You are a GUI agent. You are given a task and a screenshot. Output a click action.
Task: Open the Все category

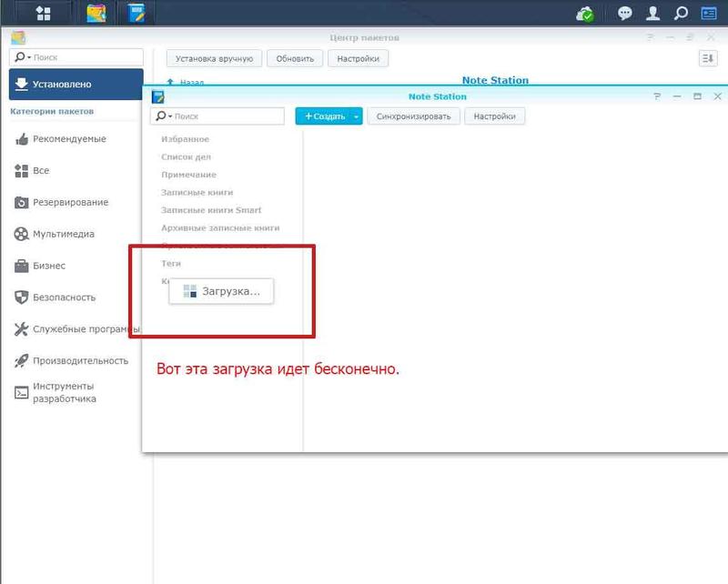click(x=32, y=170)
